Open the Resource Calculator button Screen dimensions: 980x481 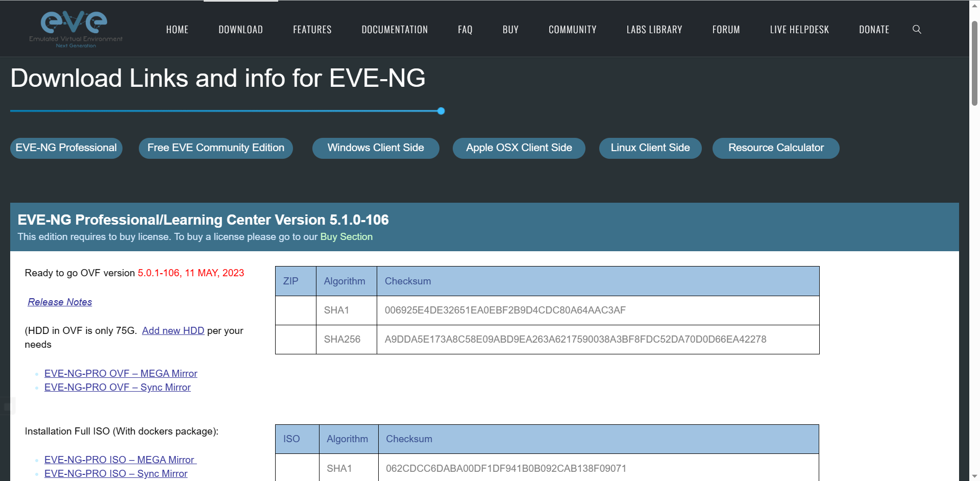tap(776, 148)
